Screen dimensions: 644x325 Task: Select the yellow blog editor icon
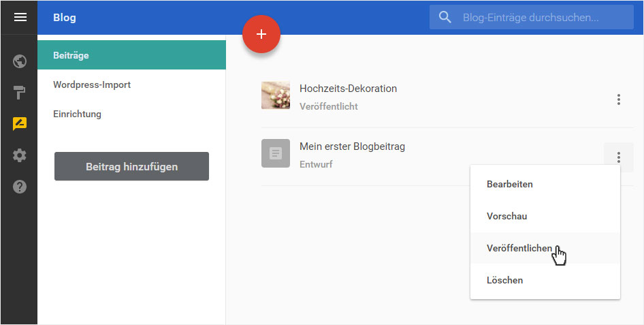(20, 124)
